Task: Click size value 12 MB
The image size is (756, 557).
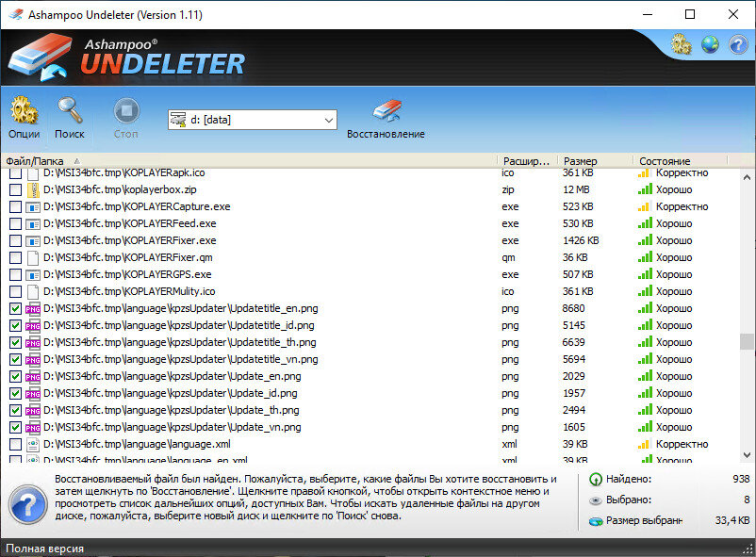Action: click(x=576, y=190)
